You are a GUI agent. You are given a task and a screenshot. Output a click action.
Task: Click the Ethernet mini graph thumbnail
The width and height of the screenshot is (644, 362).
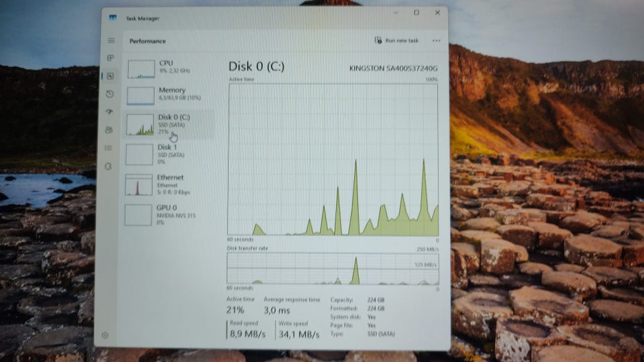click(139, 185)
